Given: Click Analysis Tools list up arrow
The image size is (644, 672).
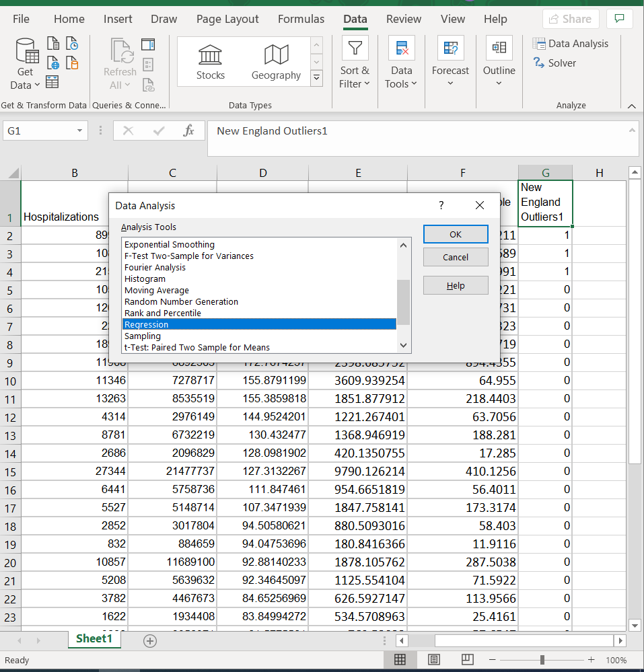Looking at the screenshot, I should click(403, 245).
